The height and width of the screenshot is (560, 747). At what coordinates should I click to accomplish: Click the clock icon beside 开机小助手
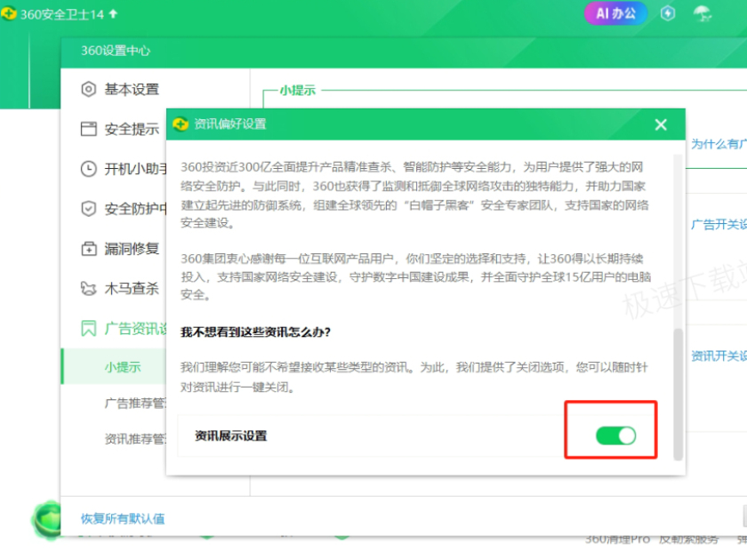pos(89,169)
